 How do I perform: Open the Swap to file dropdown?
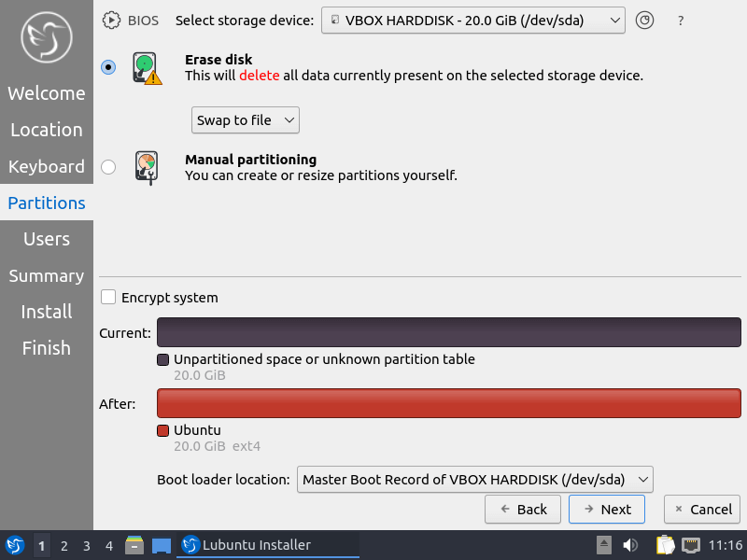point(245,119)
